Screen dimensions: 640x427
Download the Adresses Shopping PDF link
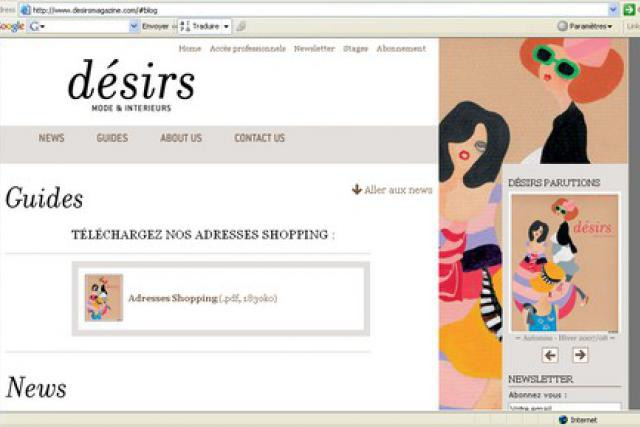[x=202, y=298]
